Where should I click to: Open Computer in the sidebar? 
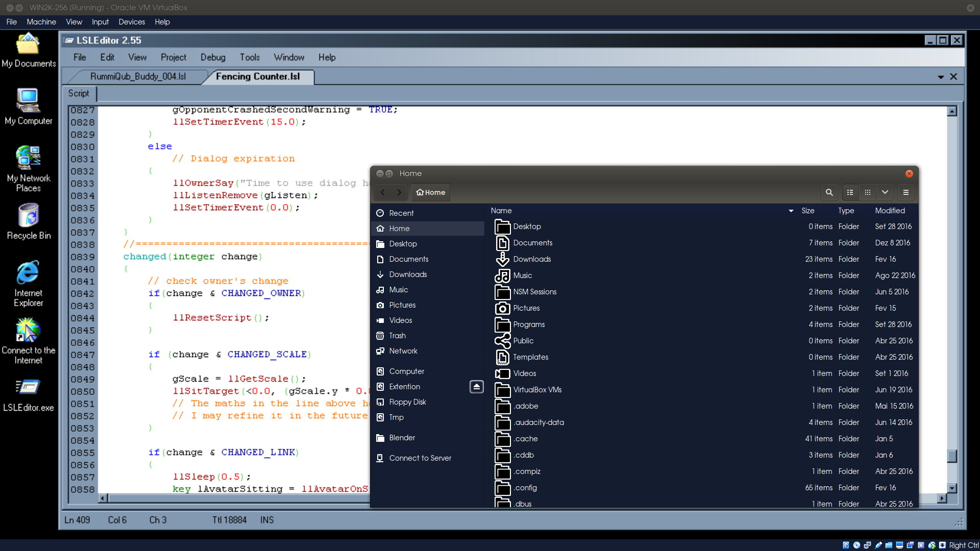tap(428, 371)
